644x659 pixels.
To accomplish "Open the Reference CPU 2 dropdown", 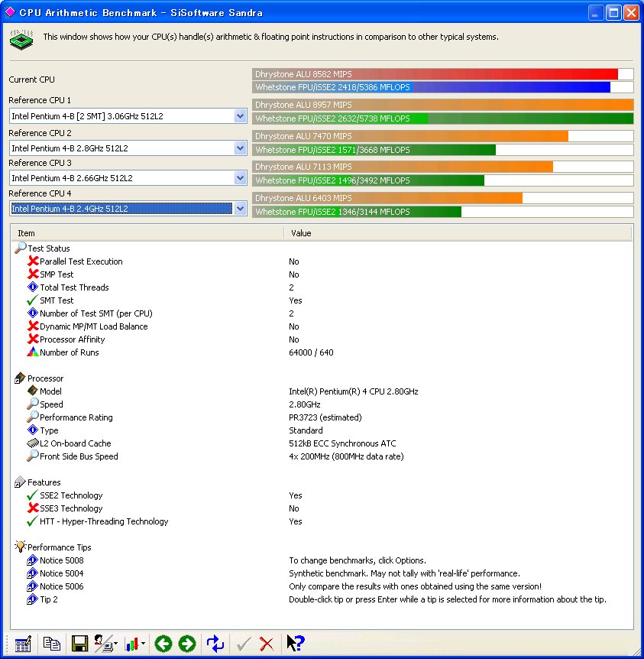I will pyautogui.click(x=241, y=148).
